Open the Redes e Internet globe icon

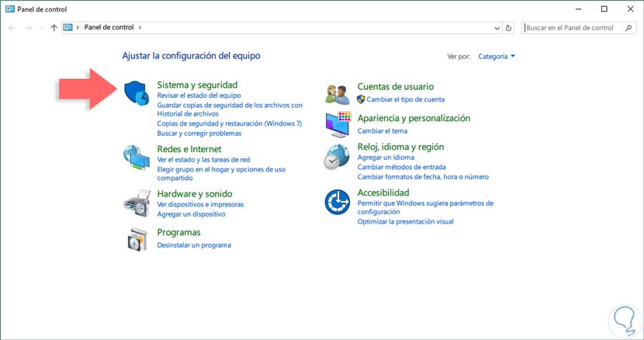tap(137, 157)
